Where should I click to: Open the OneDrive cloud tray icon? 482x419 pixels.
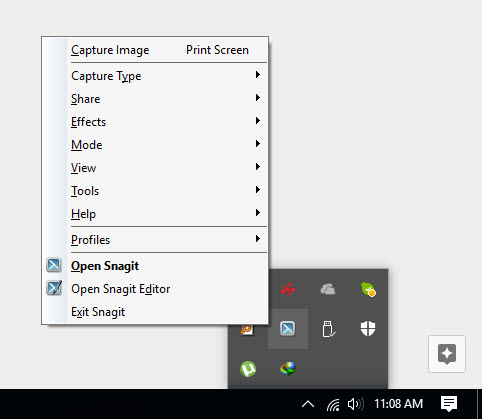[328, 289]
